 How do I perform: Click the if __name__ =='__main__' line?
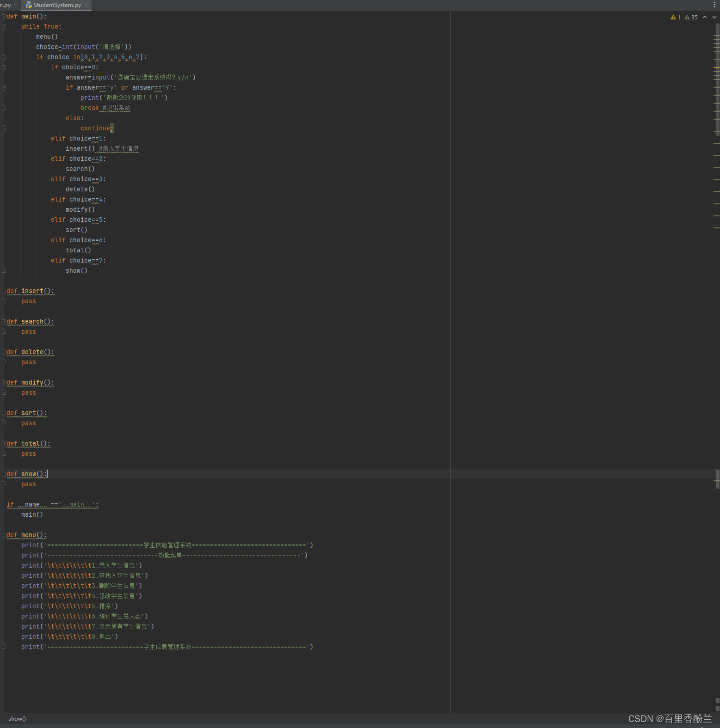pyautogui.click(x=53, y=504)
